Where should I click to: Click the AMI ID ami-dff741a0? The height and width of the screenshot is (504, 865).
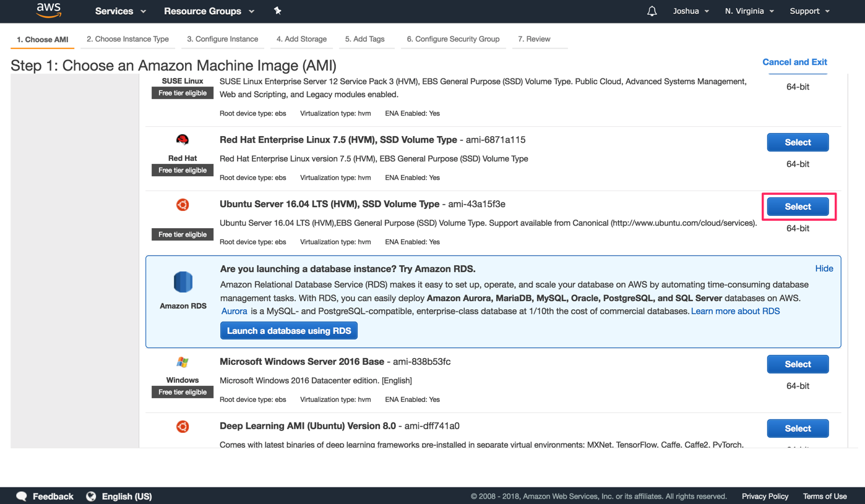432,426
